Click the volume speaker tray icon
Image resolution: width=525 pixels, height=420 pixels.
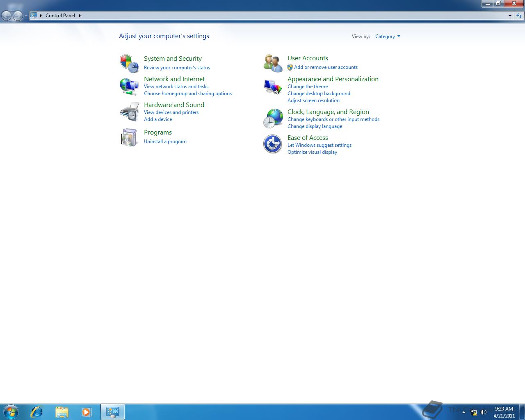click(484, 412)
